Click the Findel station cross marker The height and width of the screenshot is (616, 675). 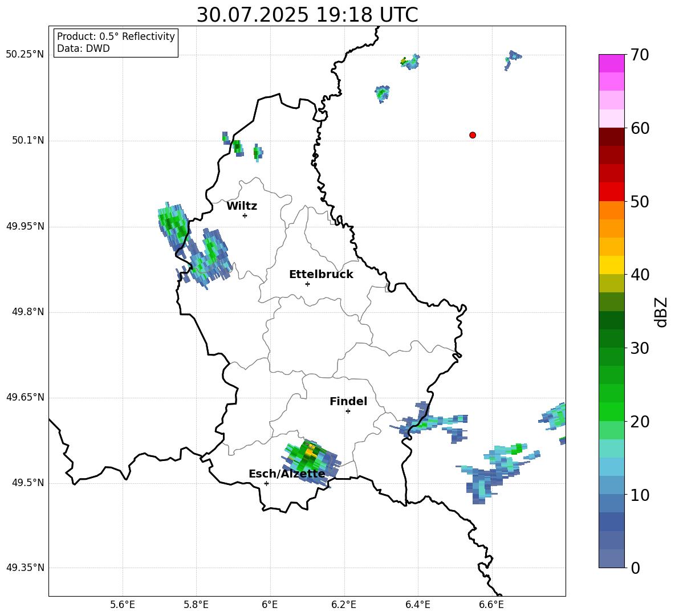coord(348,411)
